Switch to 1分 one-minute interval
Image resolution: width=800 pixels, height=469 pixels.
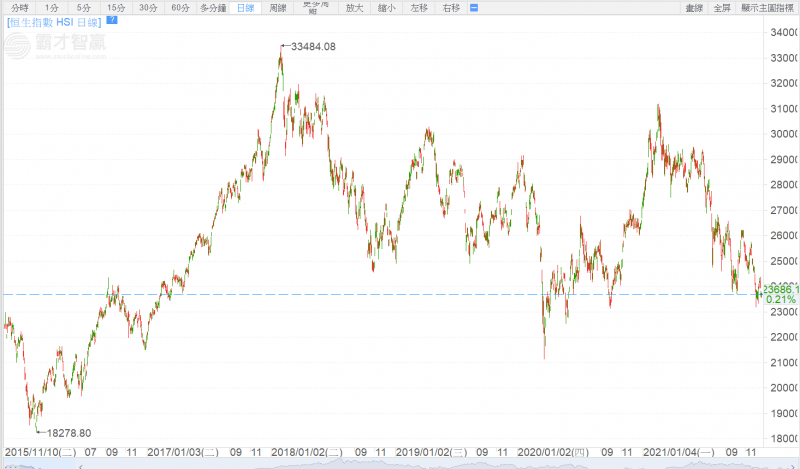[x=53, y=8]
